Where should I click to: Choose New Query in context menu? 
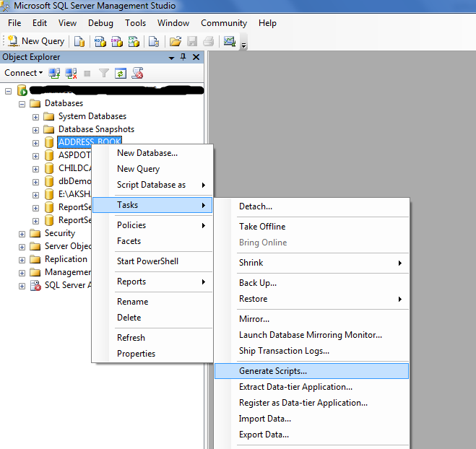point(152,169)
